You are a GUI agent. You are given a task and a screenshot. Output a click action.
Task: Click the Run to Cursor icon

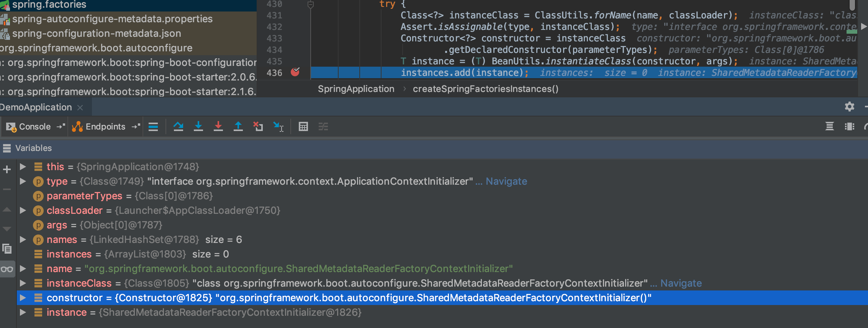[278, 126]
